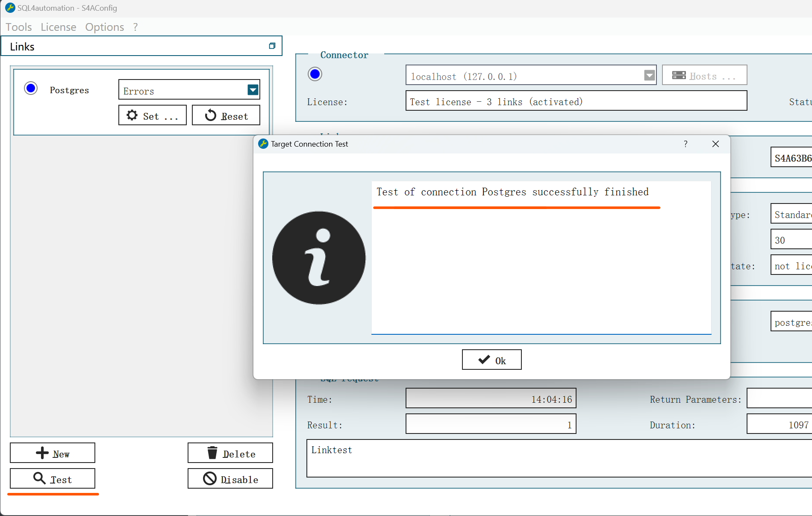Expand the localhost (127.0.0.1) host dropdown
Image resolution: width=812 pixels, height=516 pixels.
click(650, 76)
